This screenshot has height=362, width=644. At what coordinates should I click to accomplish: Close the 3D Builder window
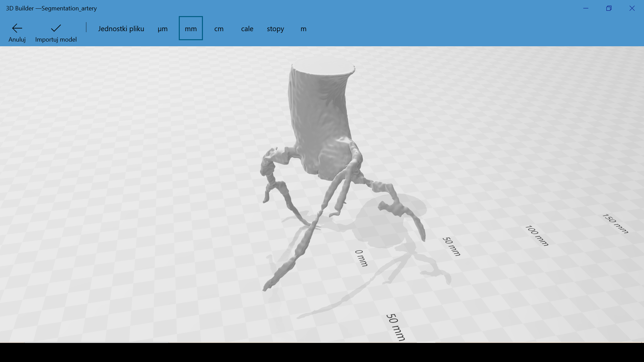tap(632, 8)
